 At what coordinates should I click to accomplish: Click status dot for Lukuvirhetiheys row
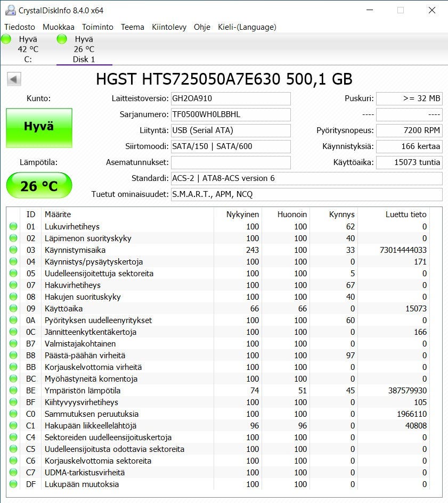click(13, 227)
